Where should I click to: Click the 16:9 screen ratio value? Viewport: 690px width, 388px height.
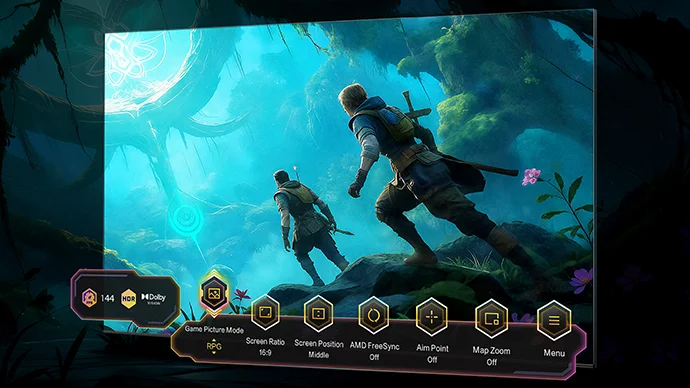pos(265,352)
